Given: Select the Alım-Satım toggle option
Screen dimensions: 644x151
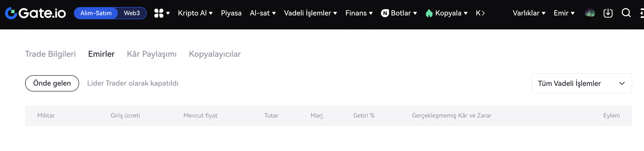Looking at the screenshot, I should pyautogui.click(x=96, y=13).
